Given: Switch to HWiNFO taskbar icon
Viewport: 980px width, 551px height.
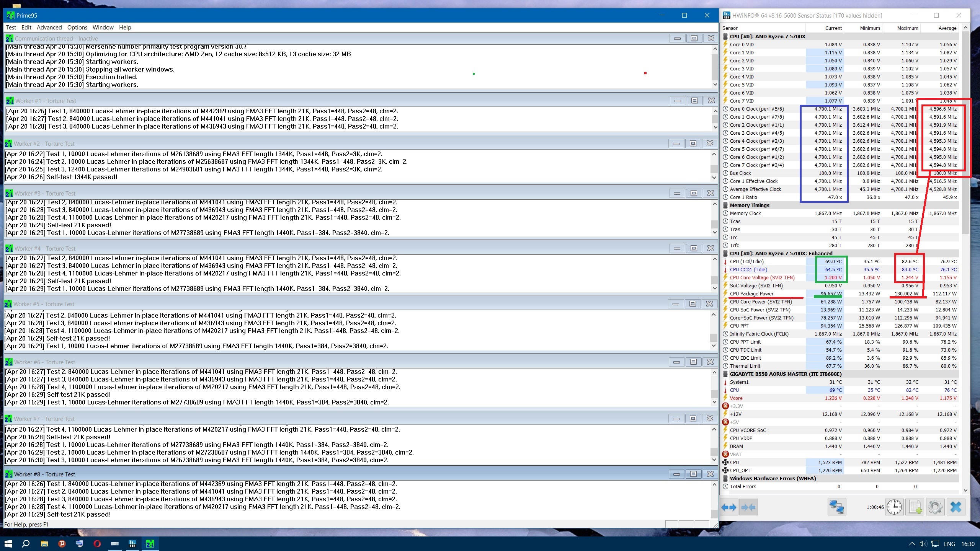Looking at the screenshot, I should (x=132, y=543).
